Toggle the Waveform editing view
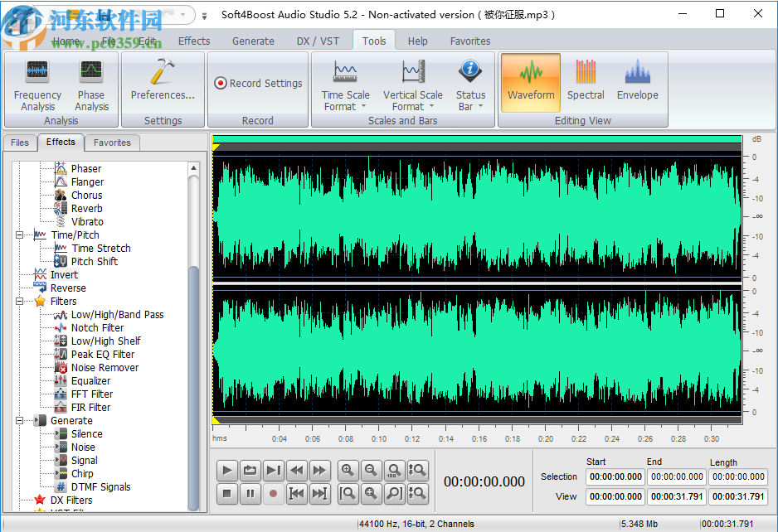This screenshot has width=778, height=532. [530, 83]
